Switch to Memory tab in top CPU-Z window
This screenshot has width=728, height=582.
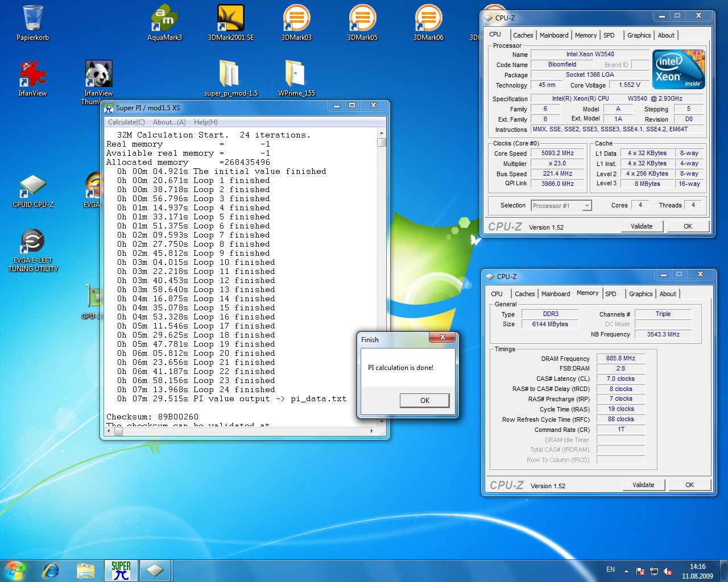(x=586, y=35)
